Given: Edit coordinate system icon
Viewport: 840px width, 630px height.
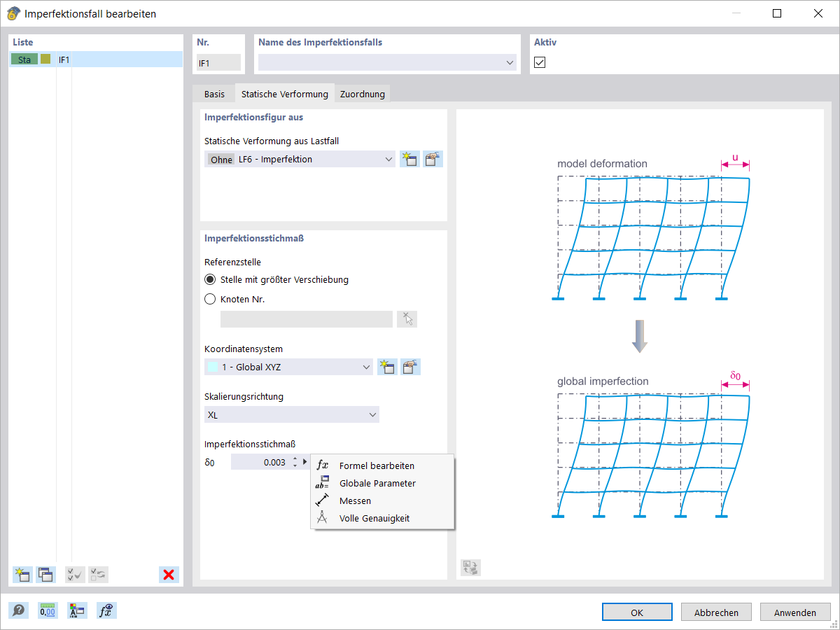Looking at the screenshot, I should (410, 367).
